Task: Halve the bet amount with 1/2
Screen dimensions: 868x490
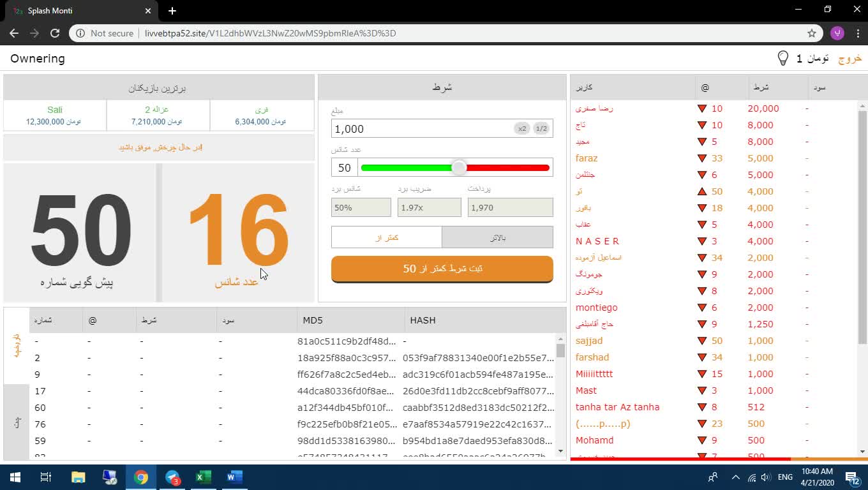Action: (541, 129)
